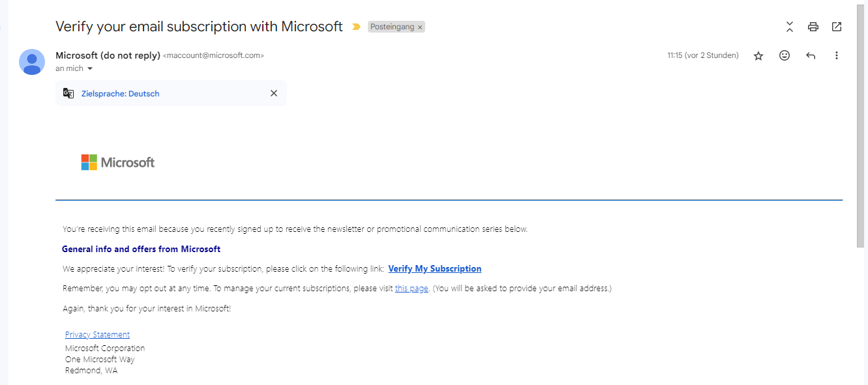Viewport: 868px width, 385px height.
Task: Click the sender's profile avatar
Action: point(32,62)
